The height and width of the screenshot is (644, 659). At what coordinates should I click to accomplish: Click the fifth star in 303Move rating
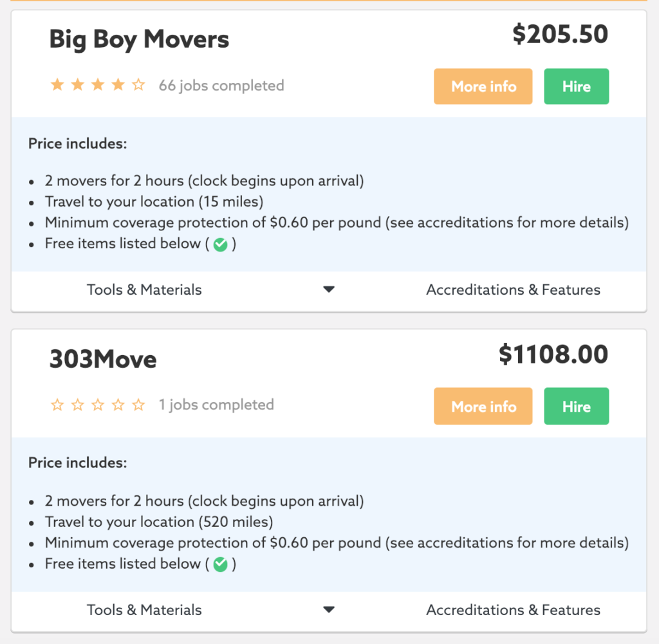(x=138, y=405)
